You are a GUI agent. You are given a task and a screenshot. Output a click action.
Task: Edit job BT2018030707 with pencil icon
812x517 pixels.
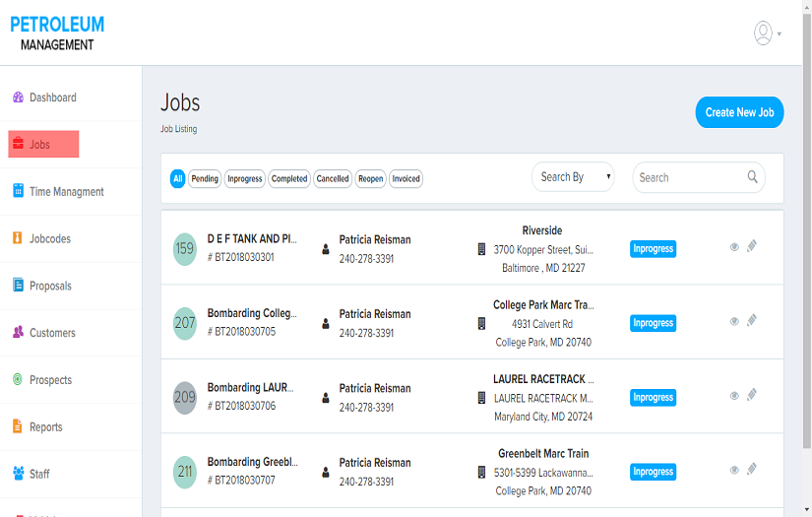[752, 470]
